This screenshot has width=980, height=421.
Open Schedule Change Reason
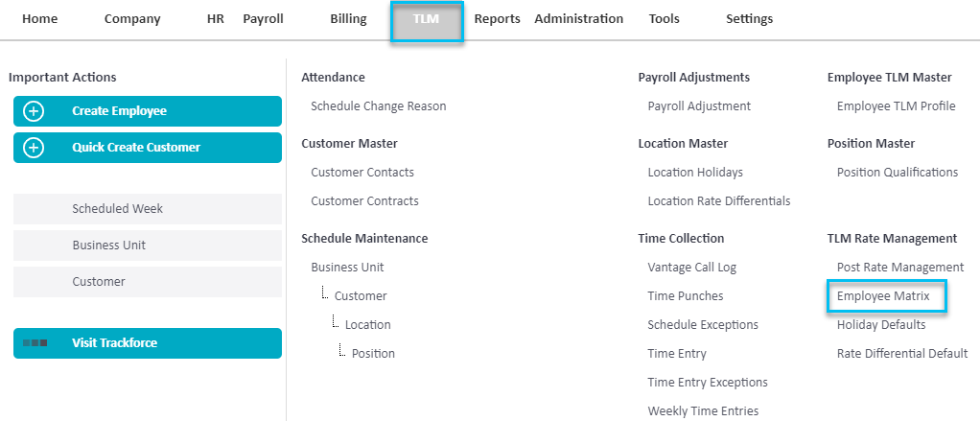pos(379,106)
